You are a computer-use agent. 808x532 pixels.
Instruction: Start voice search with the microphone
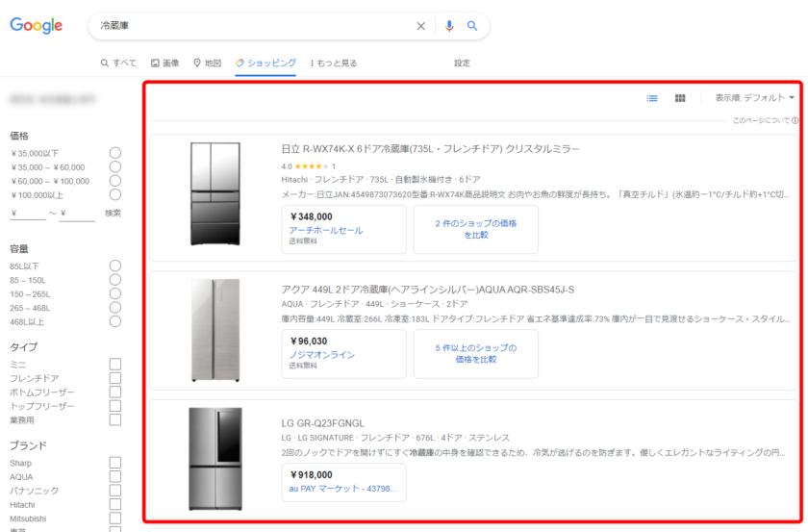[x=449, y=26]
